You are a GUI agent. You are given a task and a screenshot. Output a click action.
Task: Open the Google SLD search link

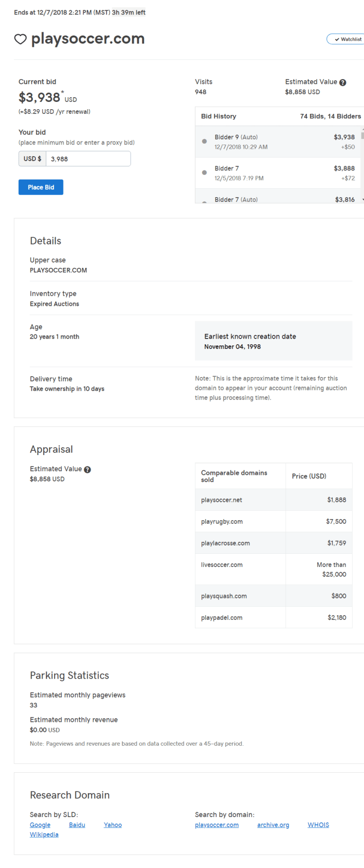[40, 825]
